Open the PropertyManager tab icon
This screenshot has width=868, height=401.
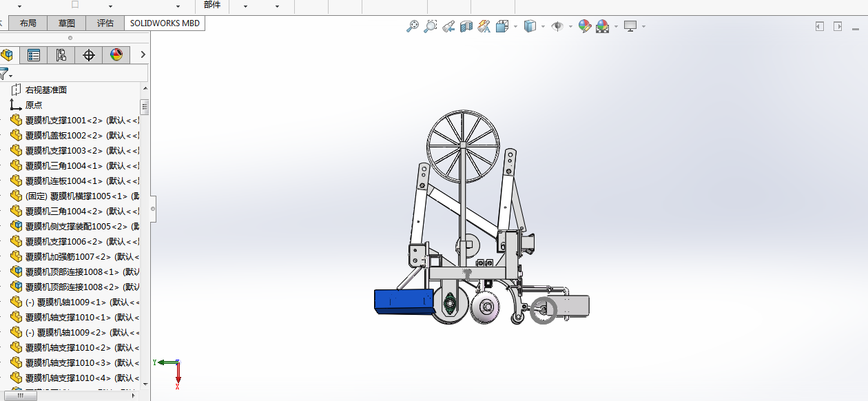point(34,55)
